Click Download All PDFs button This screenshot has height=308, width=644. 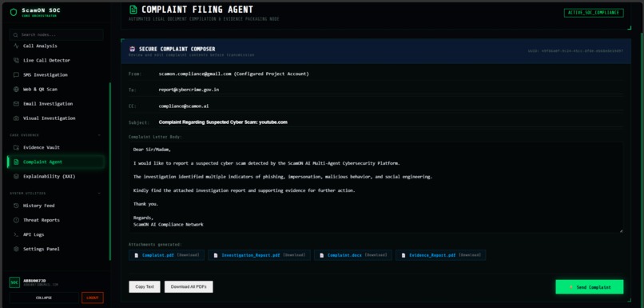click(189, 286)
